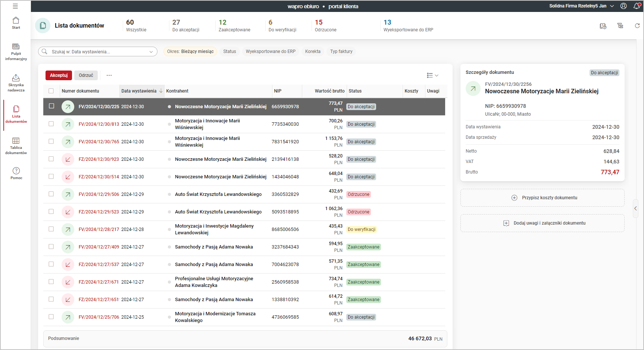
Task: Click Przypisz koszty dokumentu button
Action: coord(543,198)
